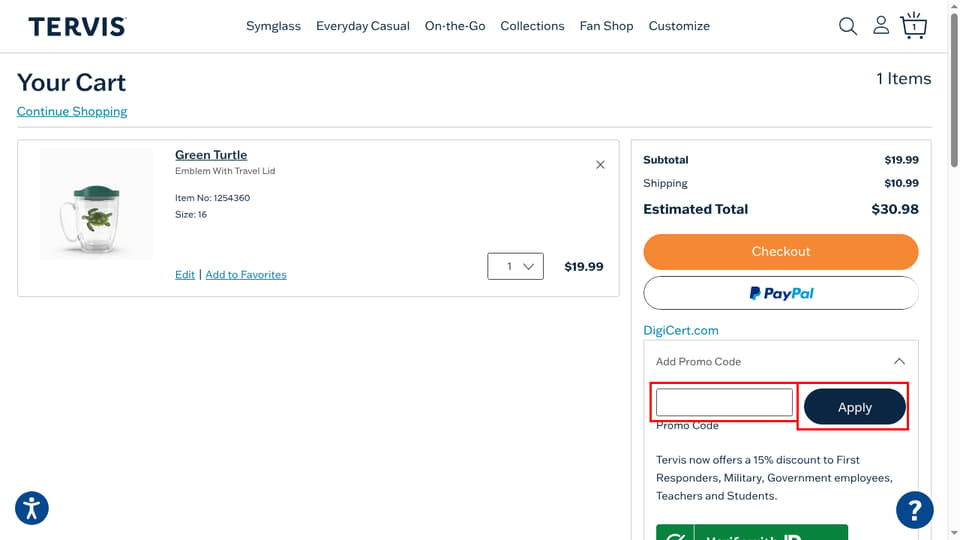Click the 'Item No: 1254360' text
The height and width of the screenshot is (540, 960).
point(212,198)
